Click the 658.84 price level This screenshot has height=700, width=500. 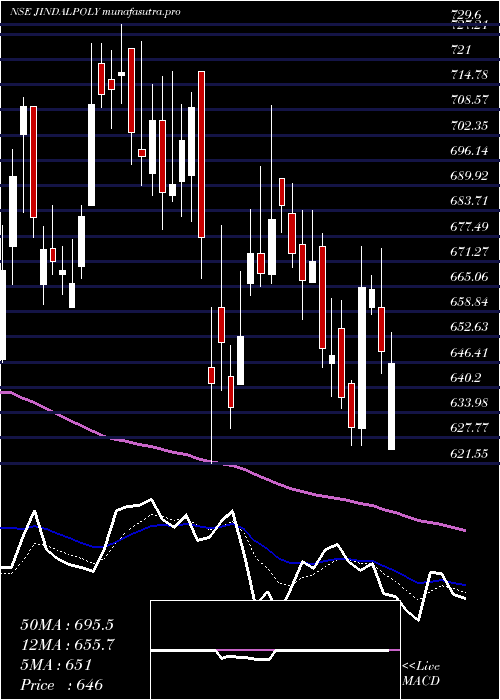point(469,302)
